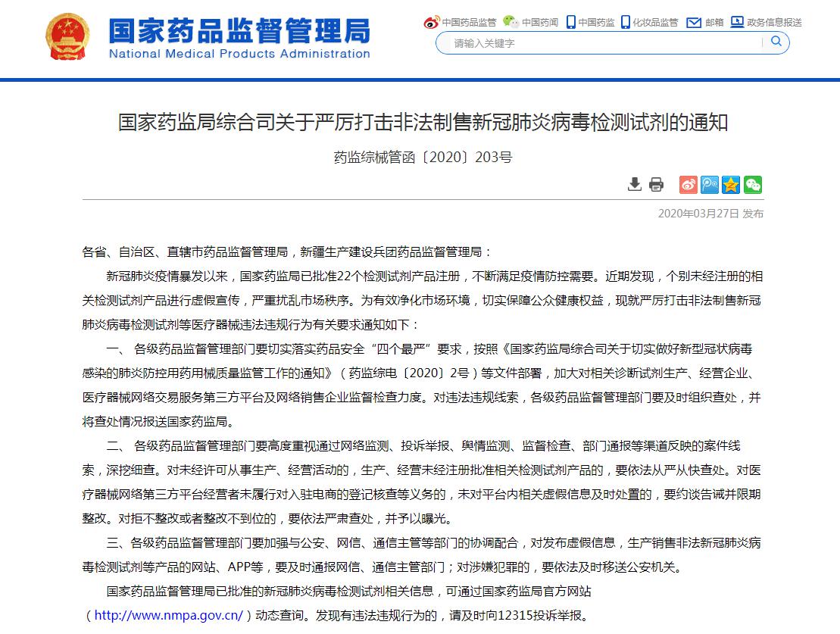Click the text 不断满足疫情防控需要

pyautogui.click(x=532, y=276)
